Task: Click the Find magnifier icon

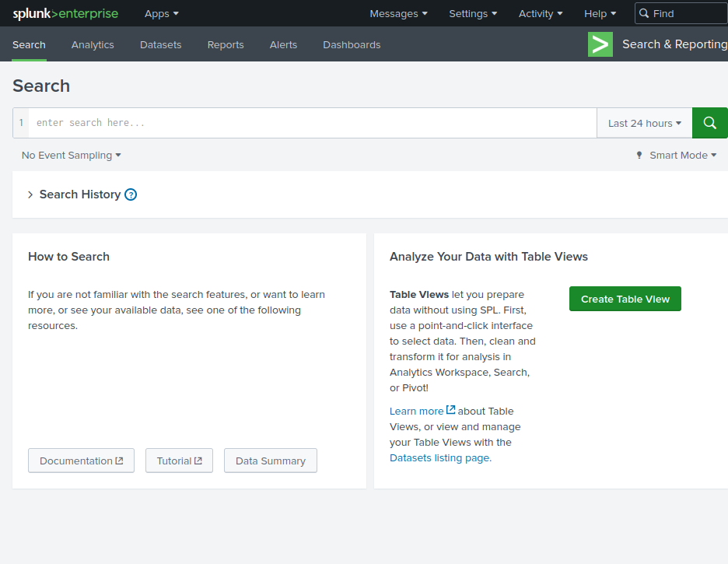Action: pyautogui.click(x=644, y=13)
